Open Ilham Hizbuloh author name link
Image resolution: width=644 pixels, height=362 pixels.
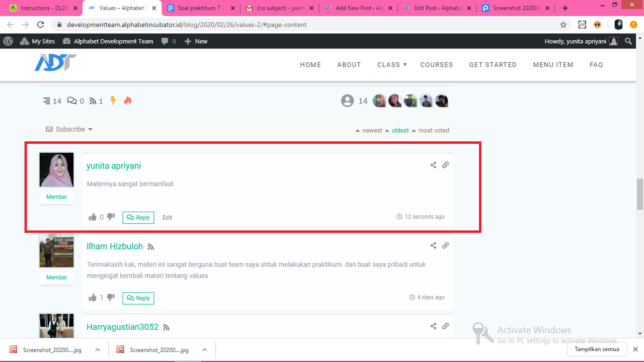pyautogui.click(x=115, y=246)
